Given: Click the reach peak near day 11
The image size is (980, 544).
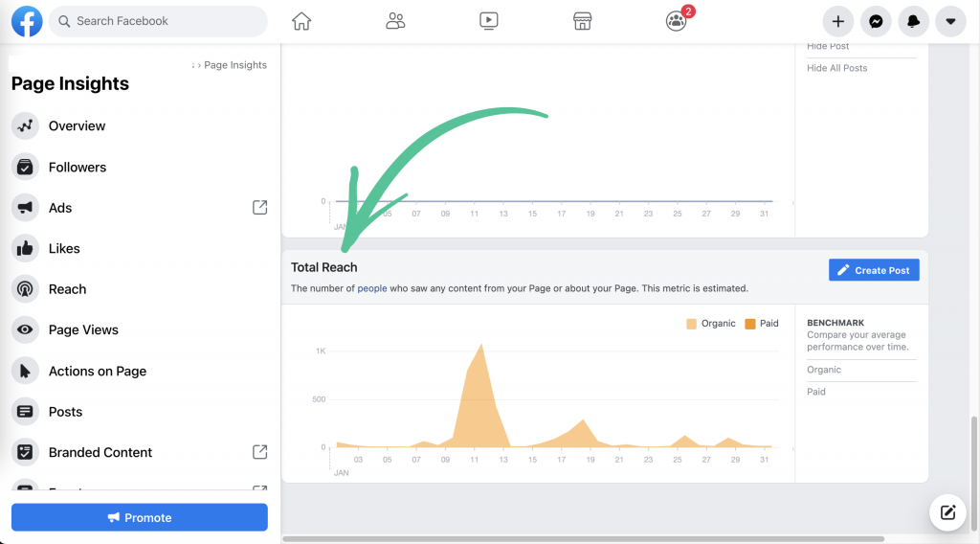Looking at the screenshot, I should 480,346.
